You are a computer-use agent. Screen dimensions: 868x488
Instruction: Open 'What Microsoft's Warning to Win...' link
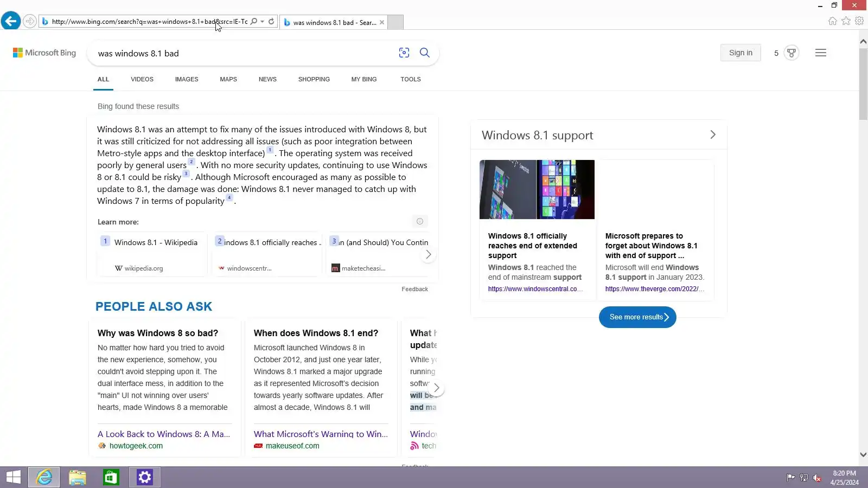click(321, 434)
